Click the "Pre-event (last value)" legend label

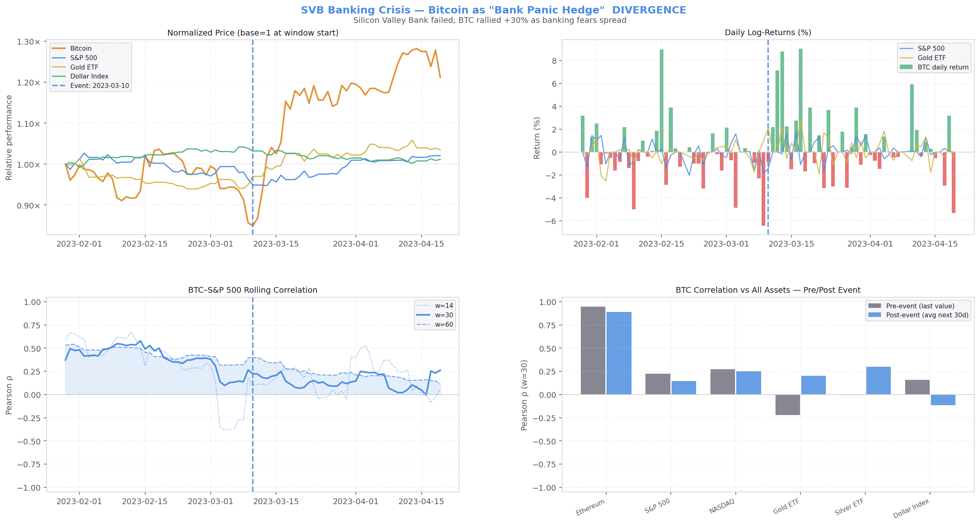[920, 306]
